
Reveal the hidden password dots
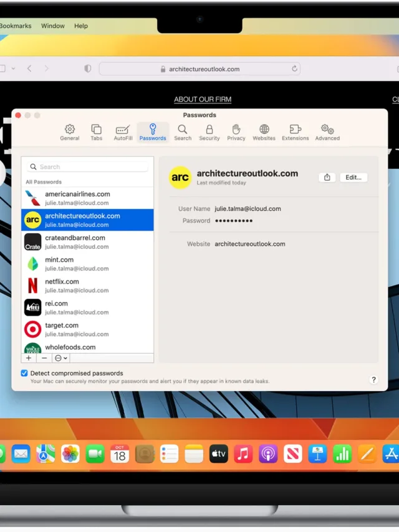234,221
